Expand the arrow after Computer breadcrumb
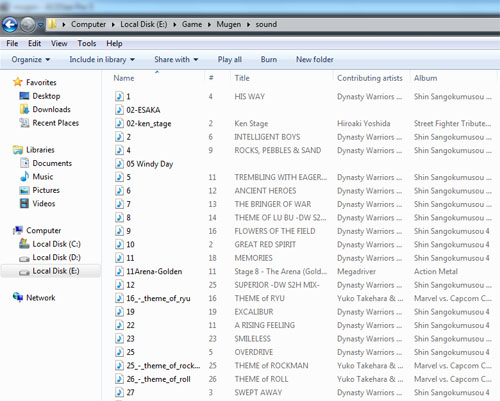 pos(113,25)
